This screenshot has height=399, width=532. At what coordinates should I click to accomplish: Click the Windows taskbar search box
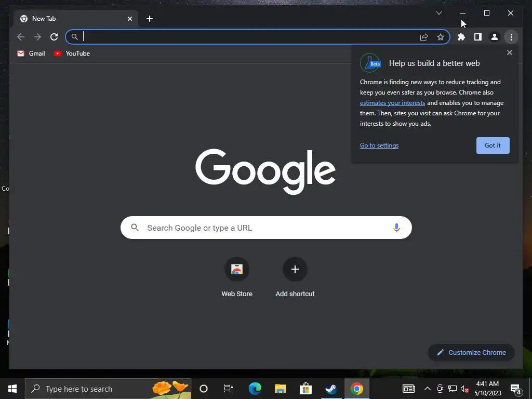point(108,389)
